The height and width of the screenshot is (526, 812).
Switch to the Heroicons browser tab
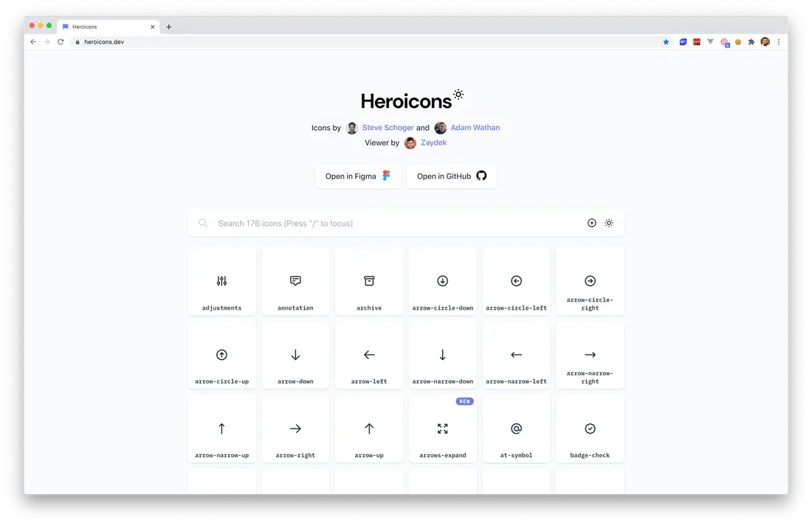109,27
